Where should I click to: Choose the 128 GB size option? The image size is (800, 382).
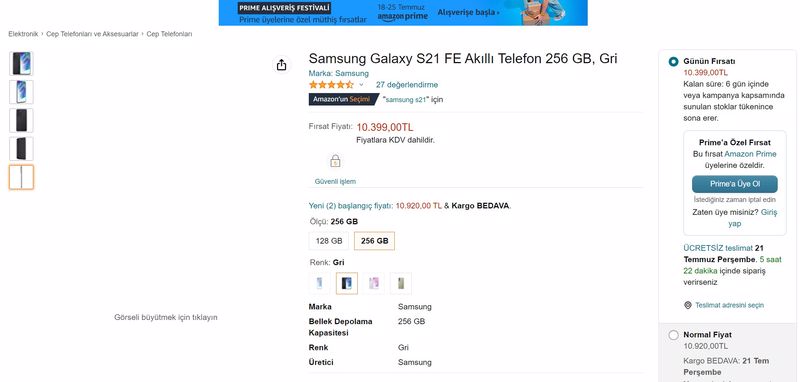[x=329, y=241]
